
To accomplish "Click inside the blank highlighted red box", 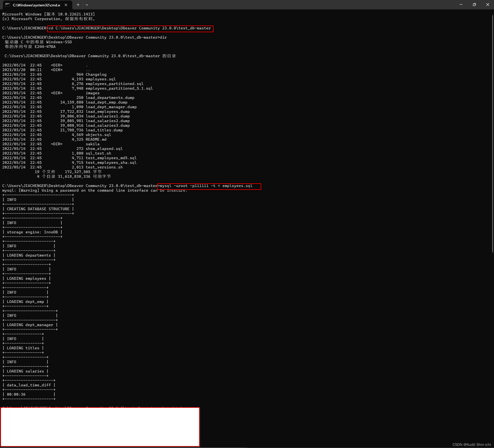I will click(x=100, y=426).
